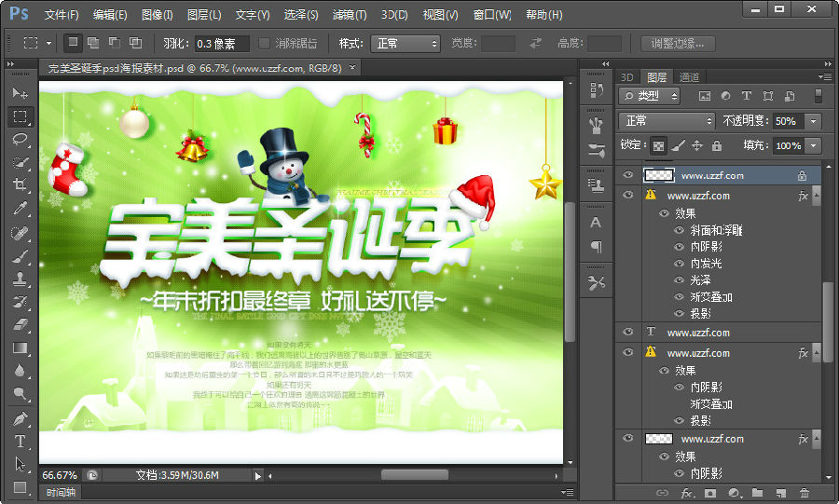This screenshot has height=504, width=839.
Task: Toggle lock all icon
Action: (717, 145)
